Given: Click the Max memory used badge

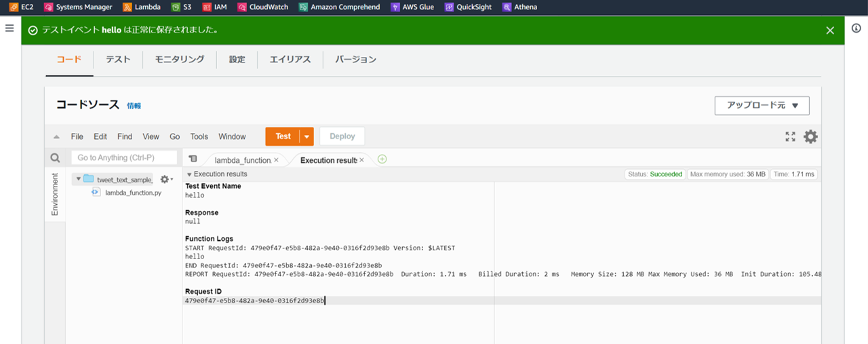Looking at the screenshot, I should pyautogui.click(x=728, y=174).
